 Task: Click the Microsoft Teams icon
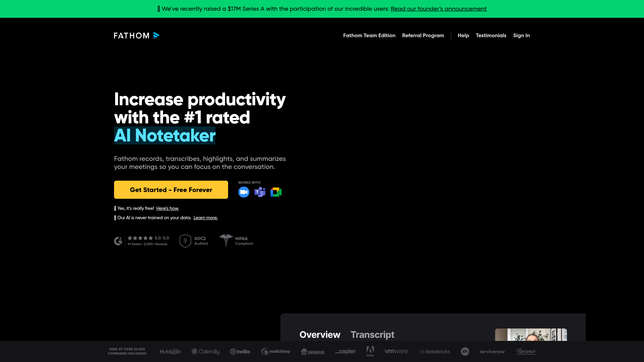(260, 192)
